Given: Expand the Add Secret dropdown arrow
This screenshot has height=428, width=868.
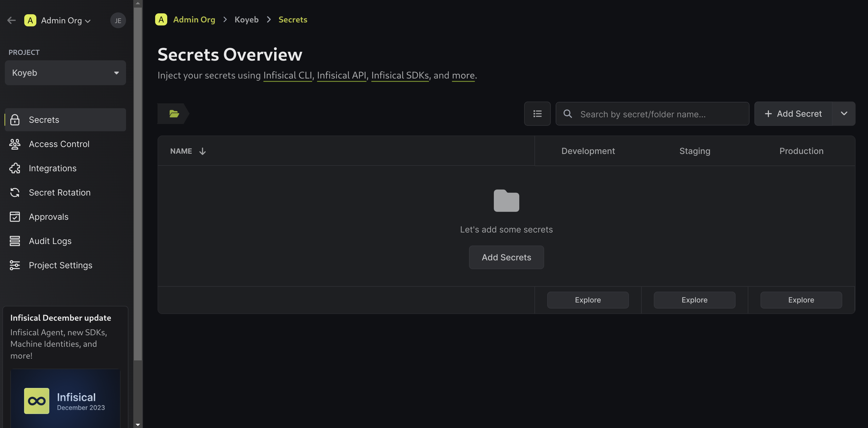Looking at the screenshot, I should (x=844, y=113).
